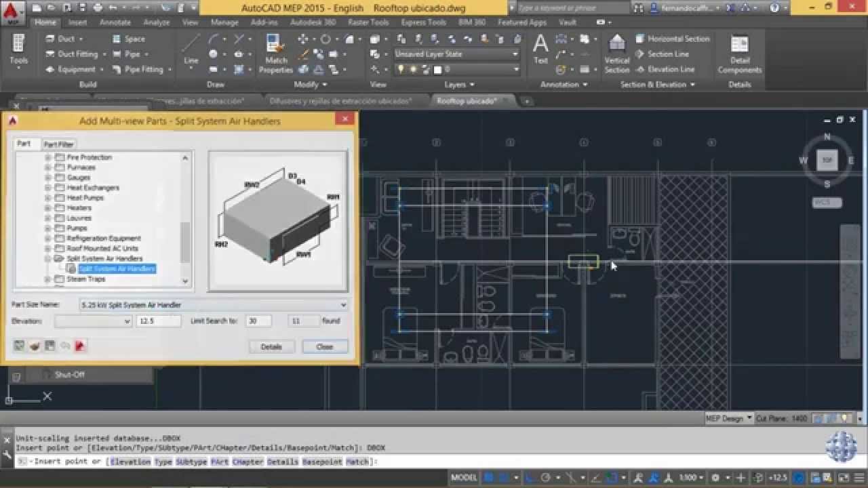Open the Analyze ribbon tab
Image resolution: width=868 pixels, height=488 pixels.
[x=157, y=22]
